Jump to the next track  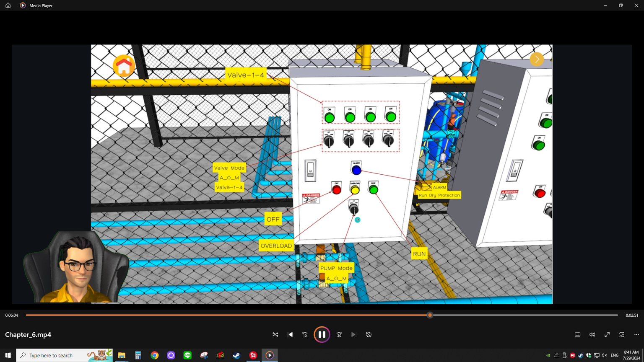click(x=354, y=335)
